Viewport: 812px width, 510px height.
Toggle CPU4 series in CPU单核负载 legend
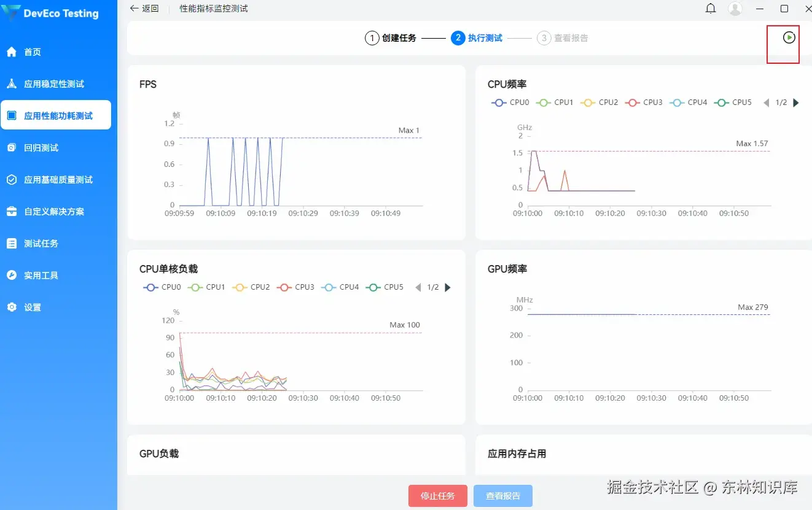340,287
